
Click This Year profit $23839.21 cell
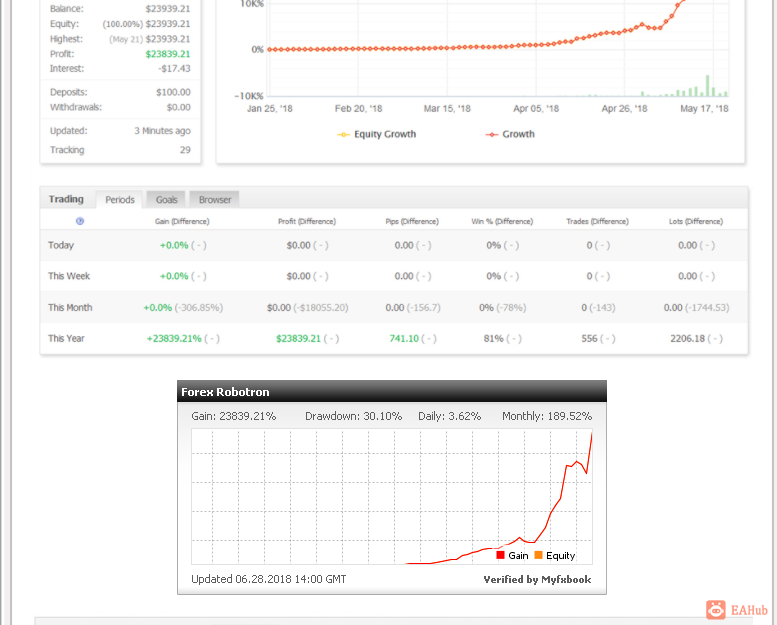298,339
